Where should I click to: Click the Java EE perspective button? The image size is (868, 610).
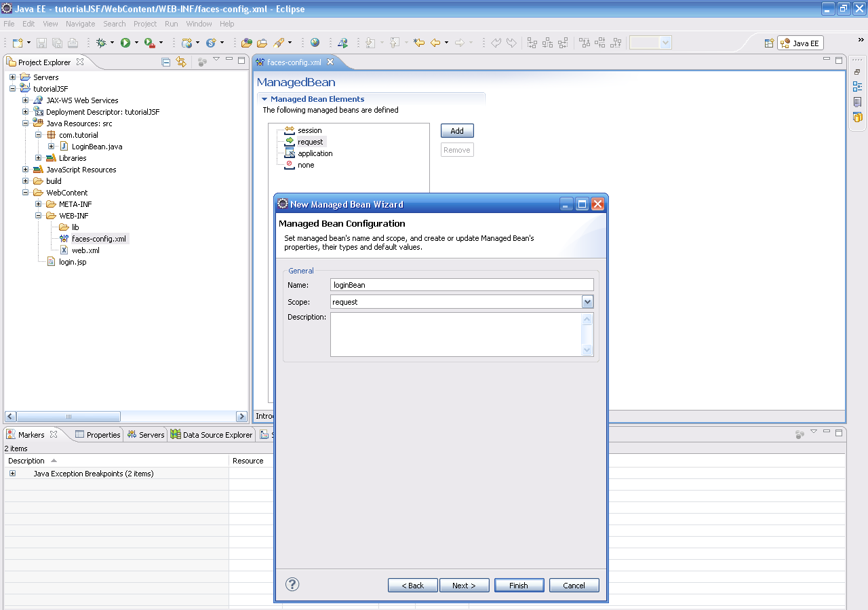[800, 43]
